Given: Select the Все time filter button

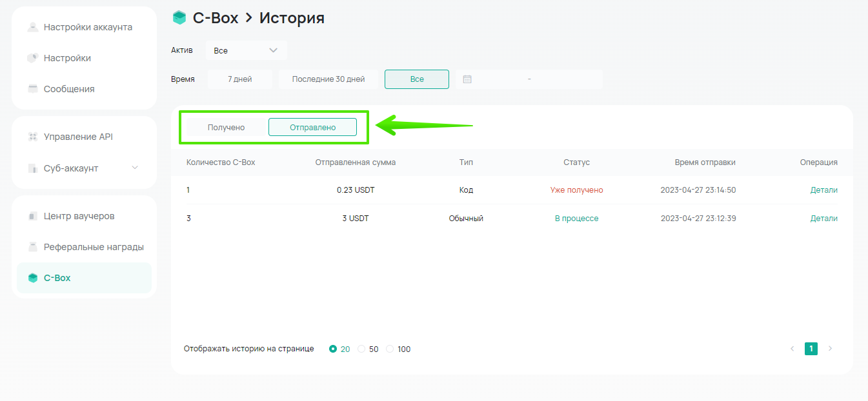Looking at the screenshot, I should point(417,79).
